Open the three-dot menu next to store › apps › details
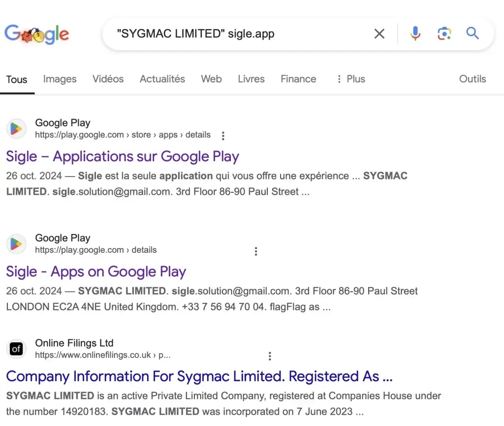 point(223,136)
